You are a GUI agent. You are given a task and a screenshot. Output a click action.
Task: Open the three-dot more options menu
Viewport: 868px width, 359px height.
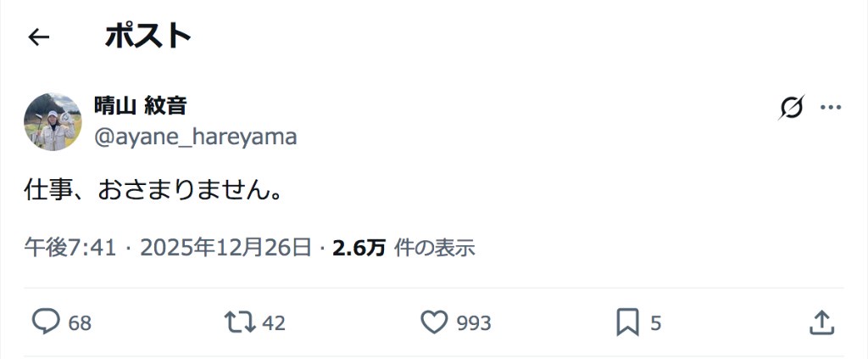831,108
